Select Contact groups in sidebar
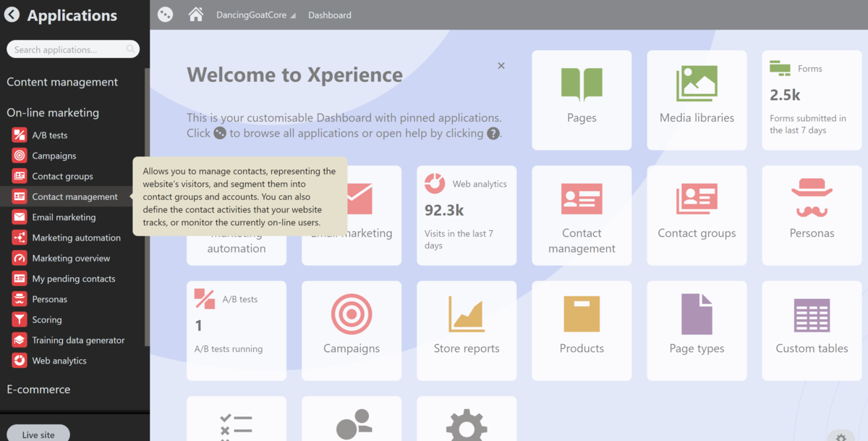The width and height of the screenshot is (868, 441). click(x=62, y=176)
